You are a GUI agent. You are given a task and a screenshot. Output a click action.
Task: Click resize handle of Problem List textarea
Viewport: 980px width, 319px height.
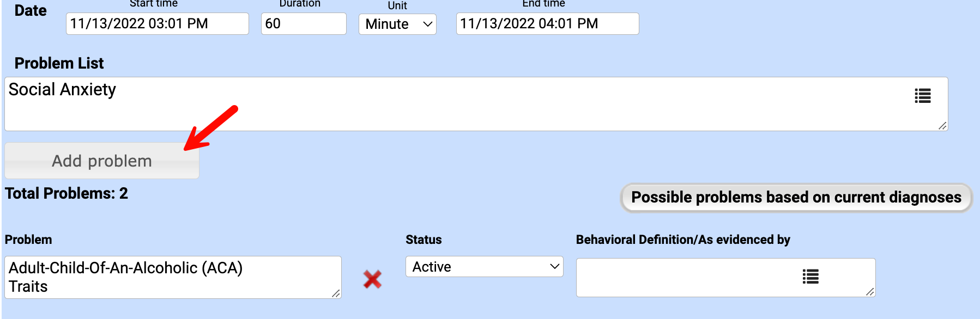click(942, 126)
